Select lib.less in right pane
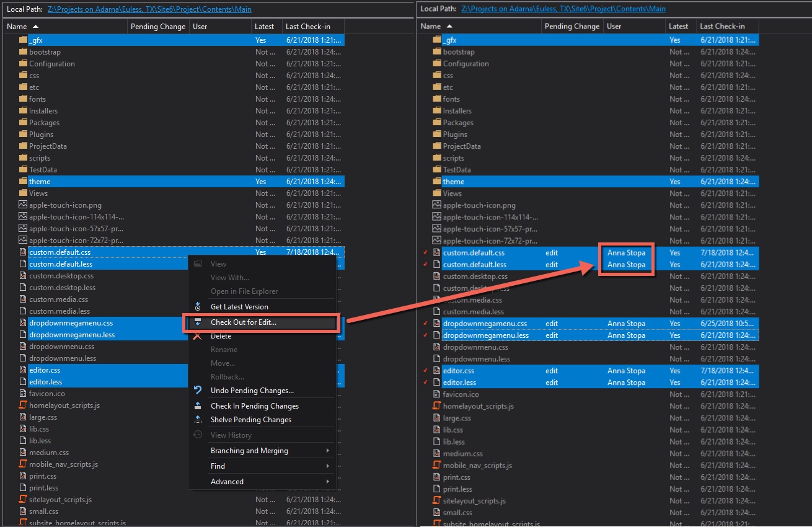Viewport: 812px width, 527px height. click(454, 442)
